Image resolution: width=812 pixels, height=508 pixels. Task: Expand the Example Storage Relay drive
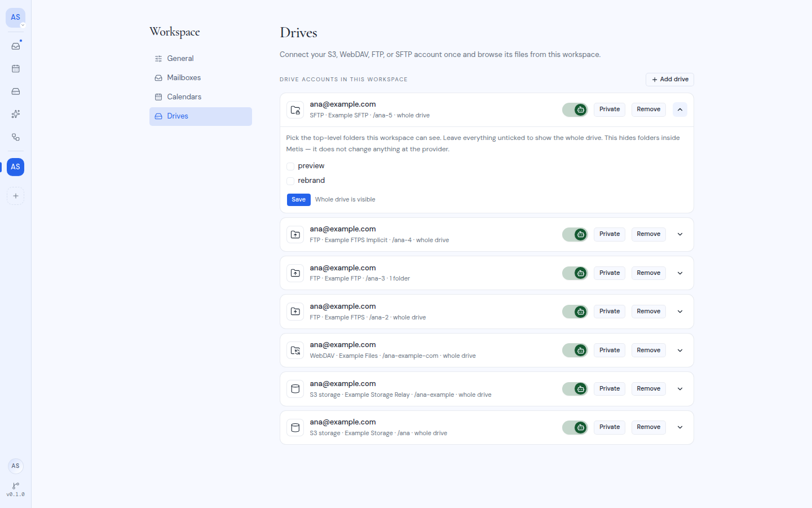(x=680, y=389)
